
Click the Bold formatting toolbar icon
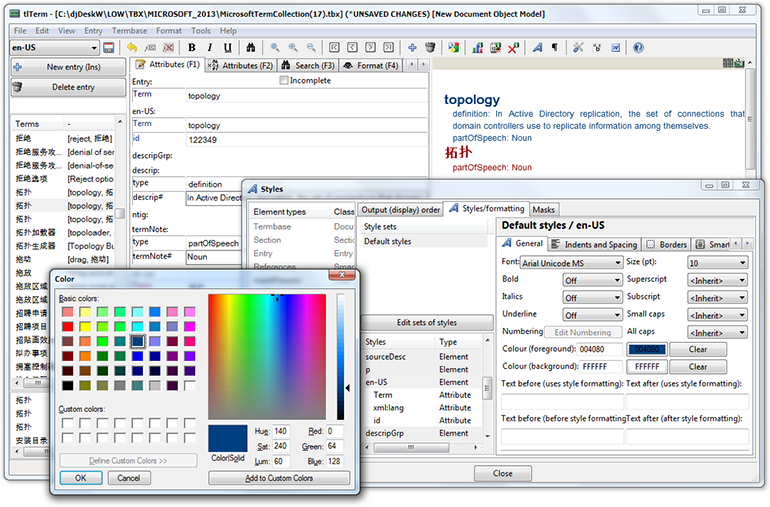(x=192, y=47)
